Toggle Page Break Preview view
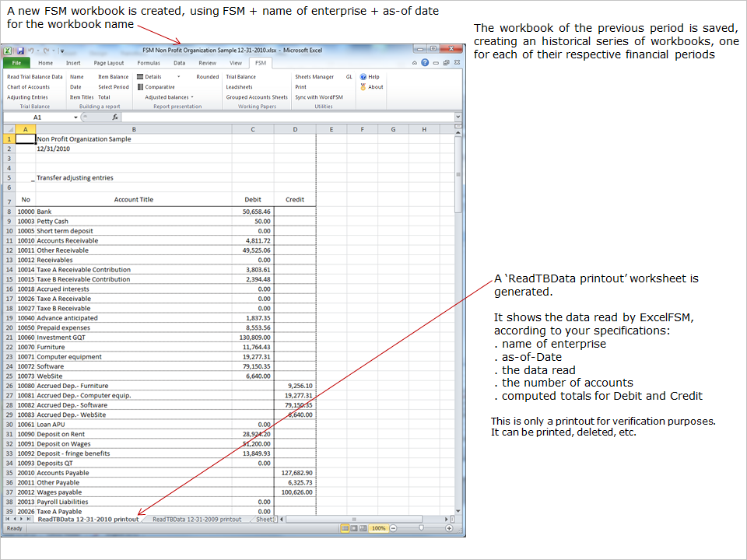This screenshot has width=747, height=560. click(363, 528)
